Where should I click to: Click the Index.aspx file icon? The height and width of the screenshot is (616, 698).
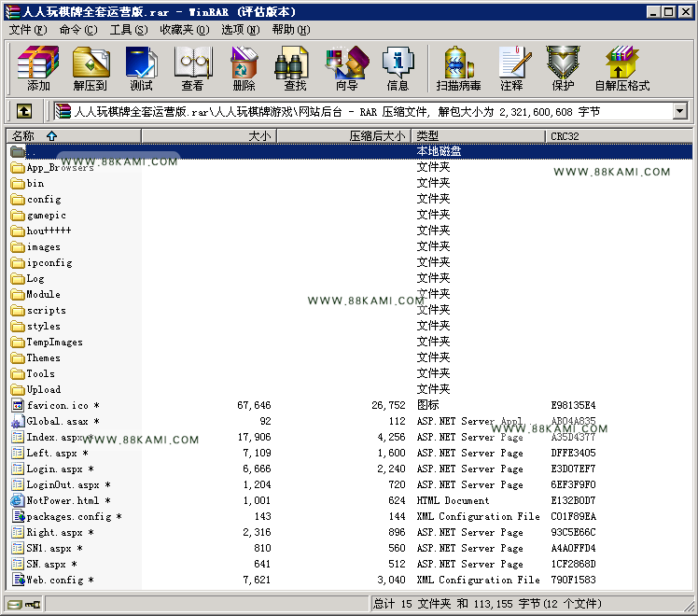coord(18,437)
